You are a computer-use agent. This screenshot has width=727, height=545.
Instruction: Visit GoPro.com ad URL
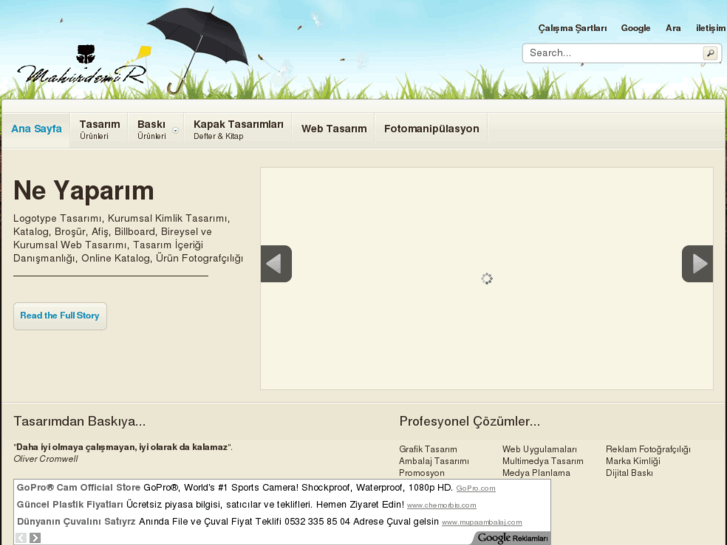(476, 488)
